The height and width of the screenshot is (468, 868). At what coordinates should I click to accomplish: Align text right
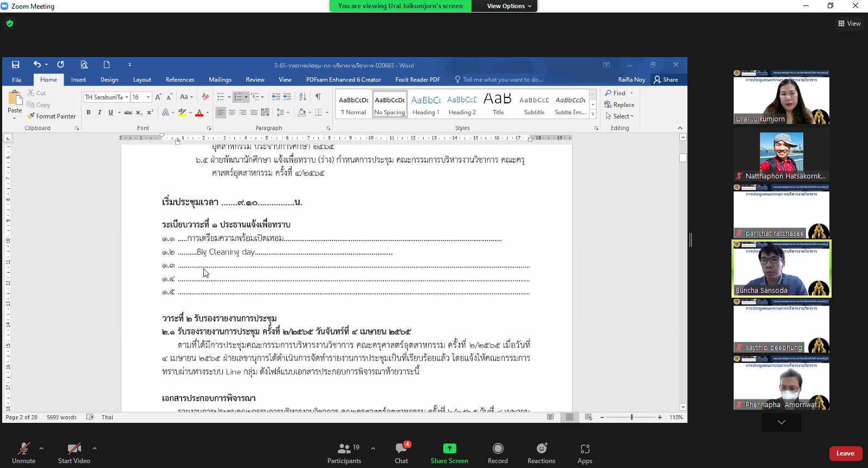[243, 113]
